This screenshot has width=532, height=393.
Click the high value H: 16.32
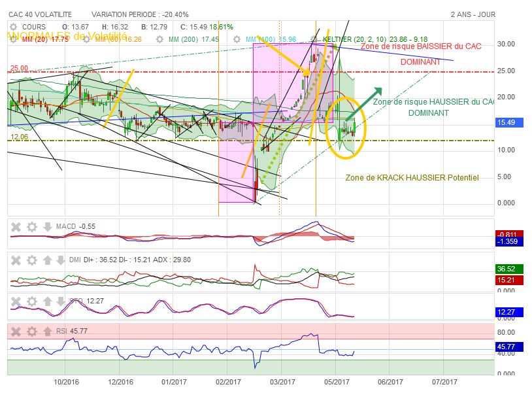115,27
